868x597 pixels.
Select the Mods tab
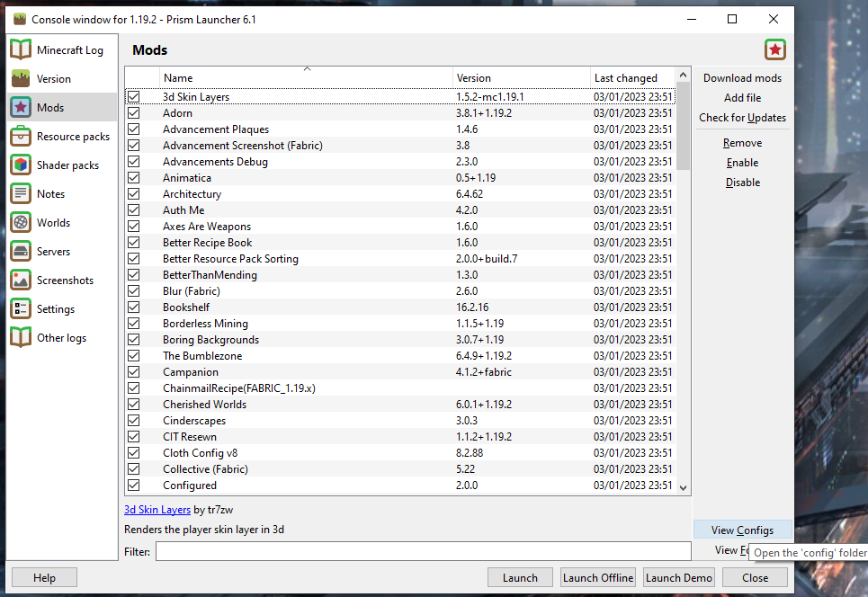pyautogui.click(x=51, y=107)
